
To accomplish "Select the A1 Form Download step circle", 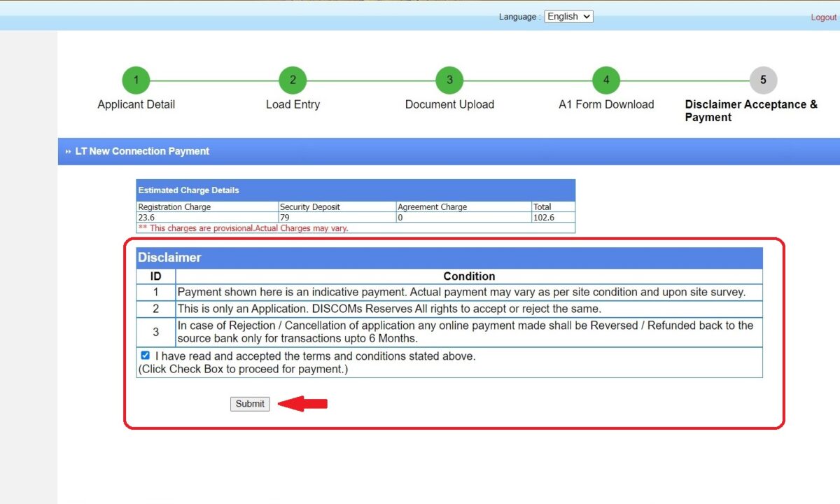I will click(x=605, y=80).
